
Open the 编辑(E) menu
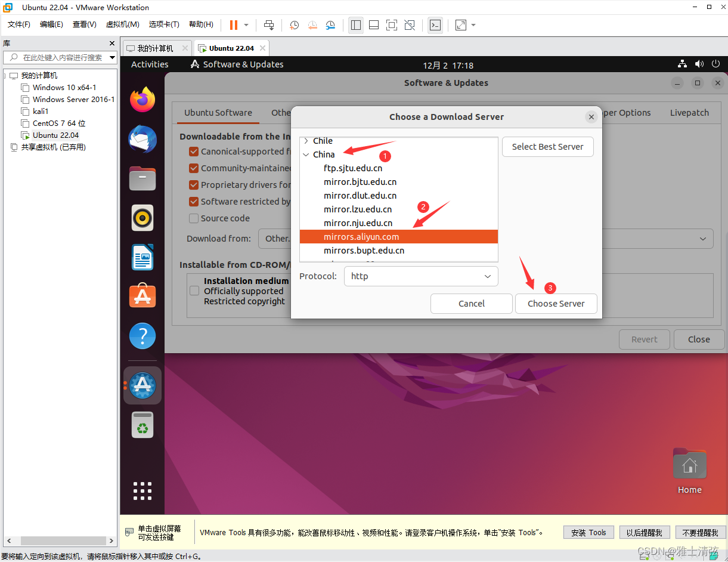pos(51,24)
